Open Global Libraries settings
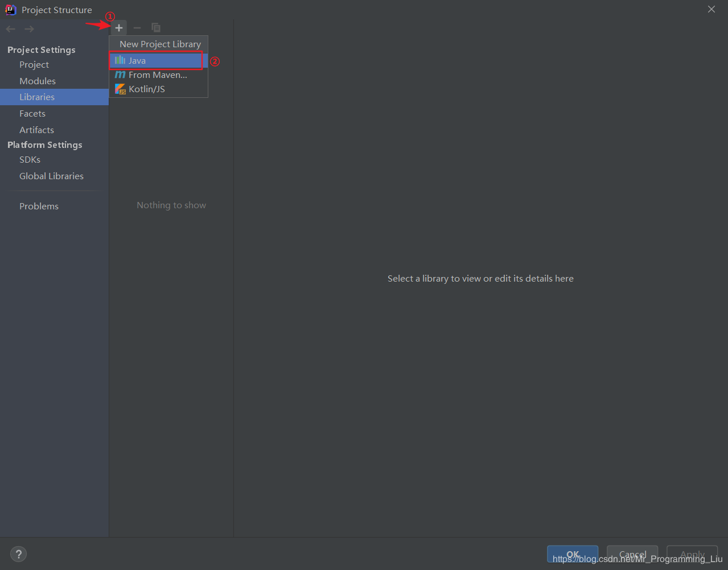 pyautogui.click(x=51, y=176)
